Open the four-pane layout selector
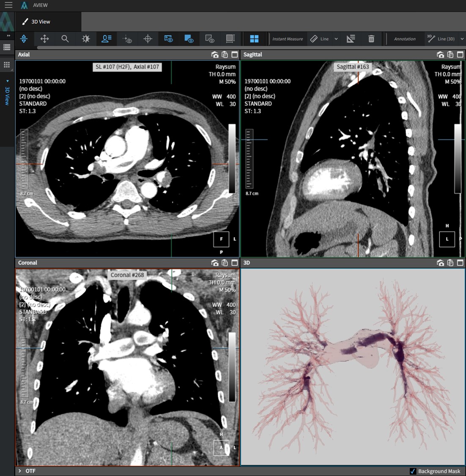The height and width of the screenshot is (476, 466). (254, 39)
